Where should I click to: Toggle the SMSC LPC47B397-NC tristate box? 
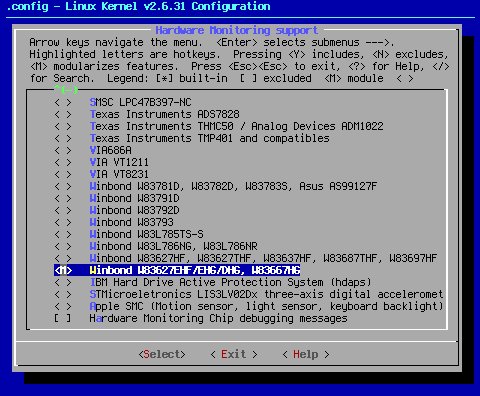(63, 102)
